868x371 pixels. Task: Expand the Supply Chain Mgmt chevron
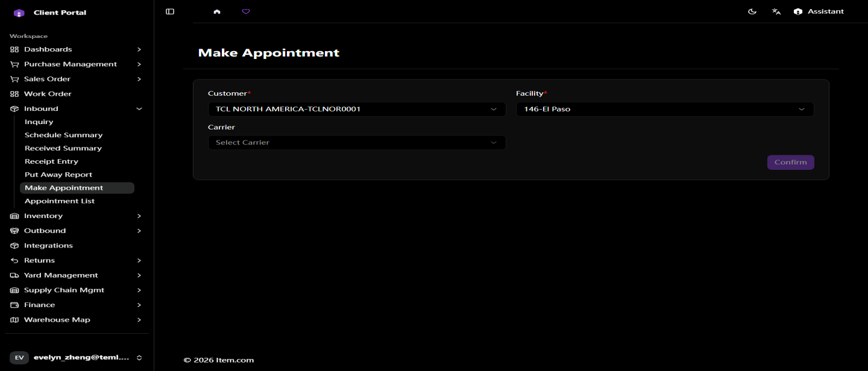point(139,290)
